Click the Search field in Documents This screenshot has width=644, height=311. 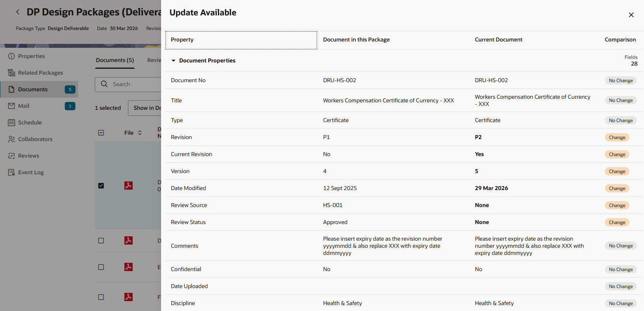pyautogui.click(x=134, y=84)
